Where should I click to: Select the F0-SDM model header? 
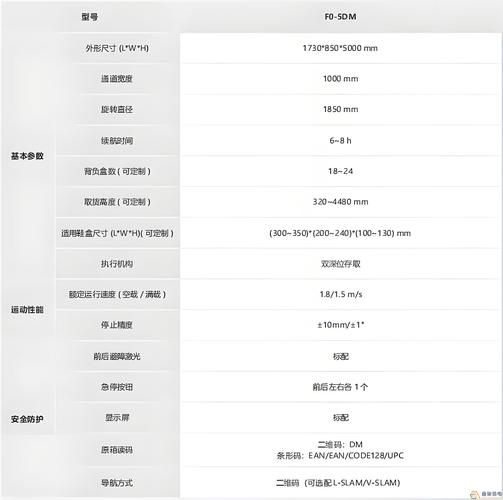tap(340, 17)
